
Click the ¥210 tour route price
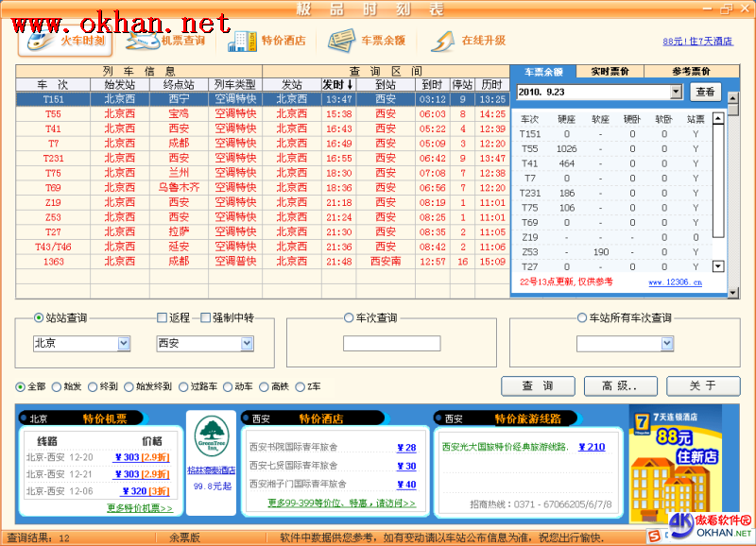[592, 447]
